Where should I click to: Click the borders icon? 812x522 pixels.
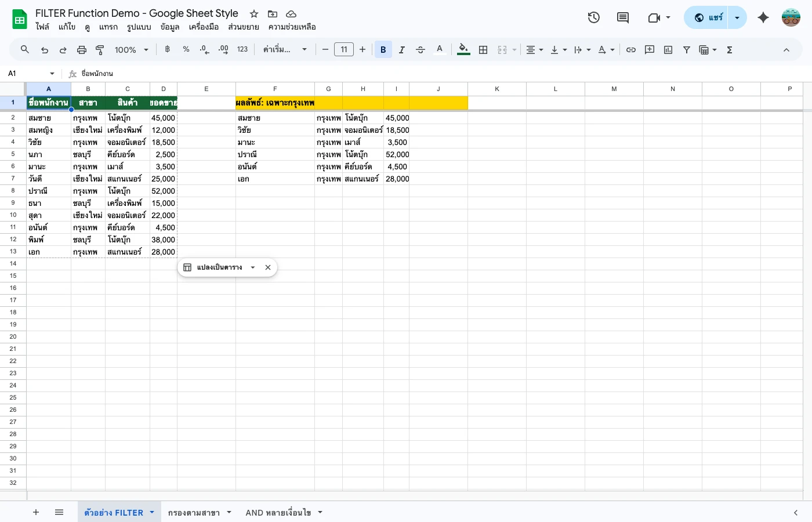pyautogui.click(x=483, y=50)
